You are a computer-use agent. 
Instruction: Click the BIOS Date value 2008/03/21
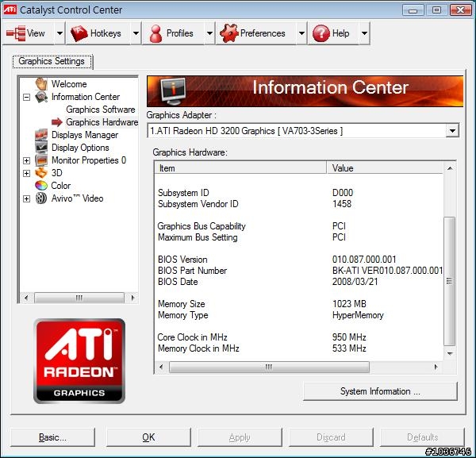click(355, 282)
